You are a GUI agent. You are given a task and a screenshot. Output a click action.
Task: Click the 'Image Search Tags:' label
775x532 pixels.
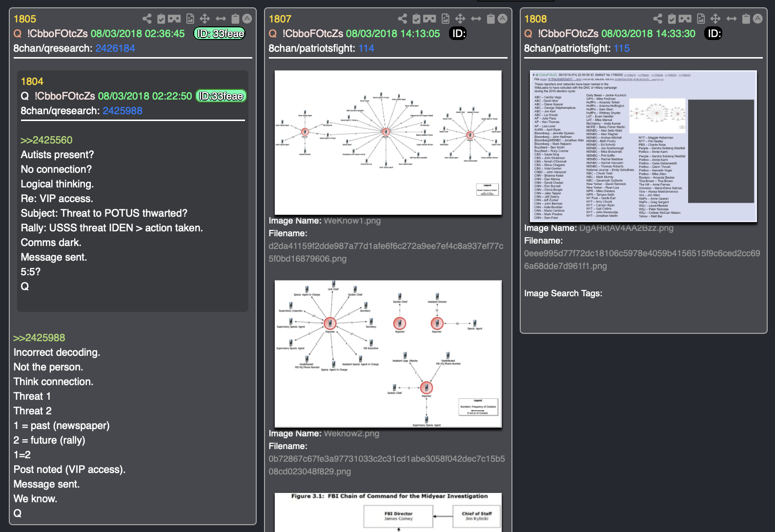point(563,293)
